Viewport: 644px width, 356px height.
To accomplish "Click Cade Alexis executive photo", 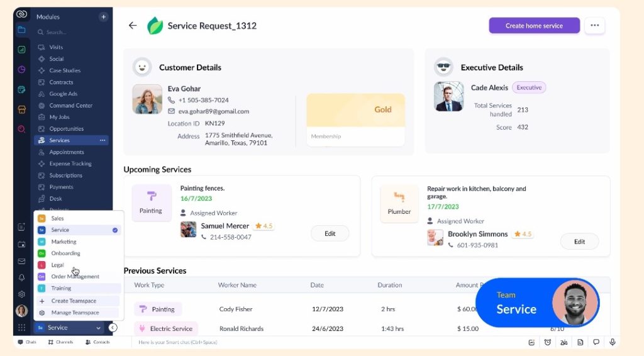I will click(448, 96).
